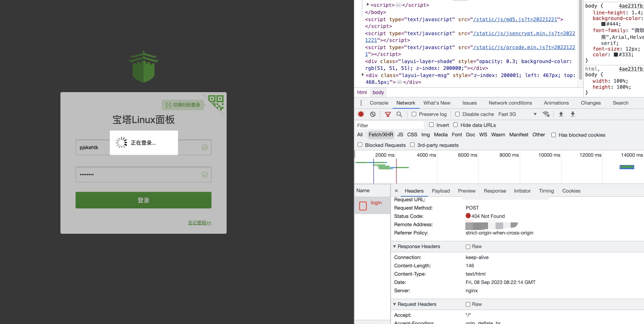This screenshot has height=324, width=644.
Task: Open network conditions wifi icon
Action: pos(546,114)
